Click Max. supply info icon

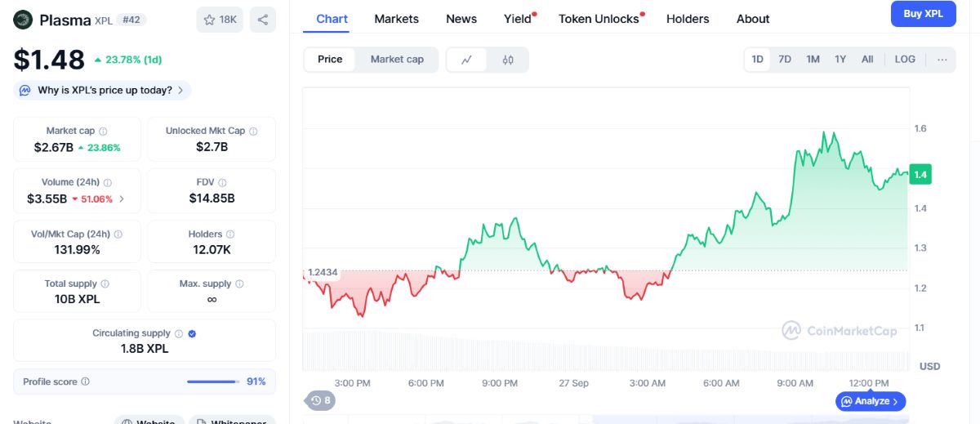click(239, 284)
